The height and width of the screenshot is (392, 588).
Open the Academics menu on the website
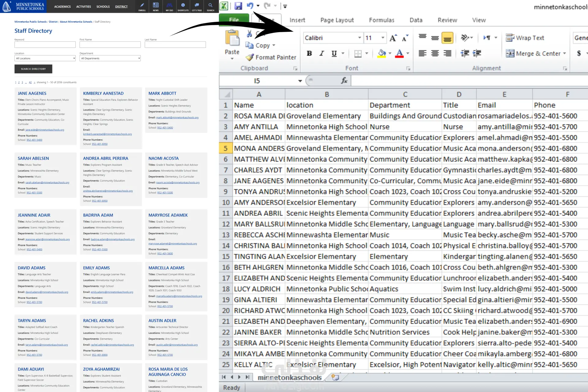tap(62, 7)
